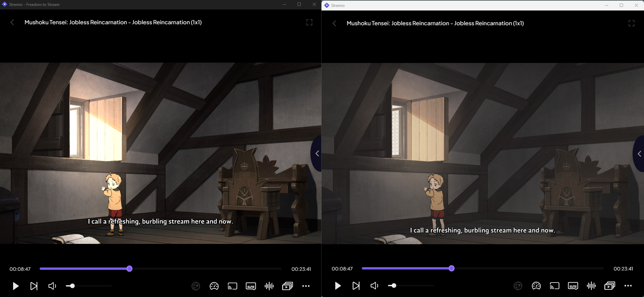
Task: Click the Mushoku Tensei title, Freedom to Stream window
Action: (113, 22)
